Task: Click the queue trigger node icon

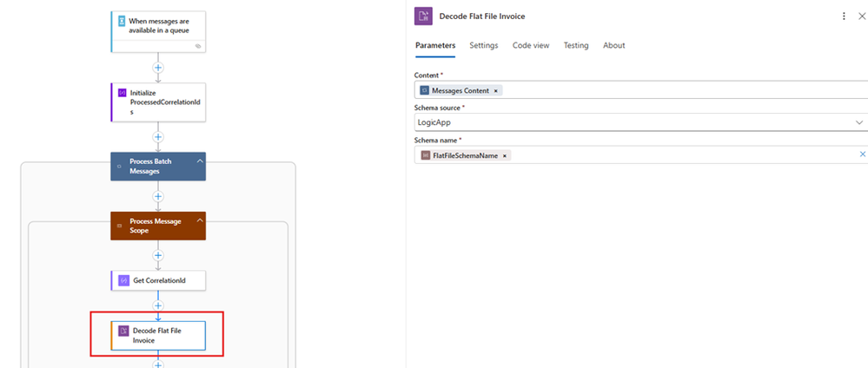Action: (x=122, y=19)
